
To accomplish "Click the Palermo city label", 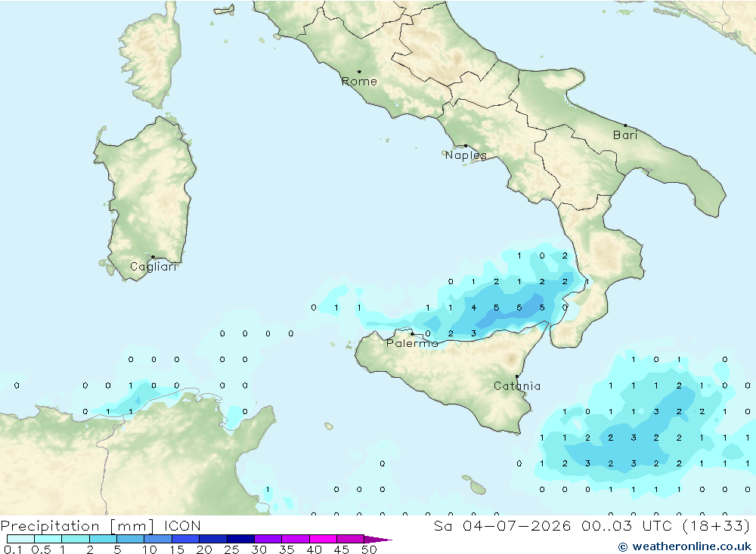I will pyautogui.click(x=412, y=343).
